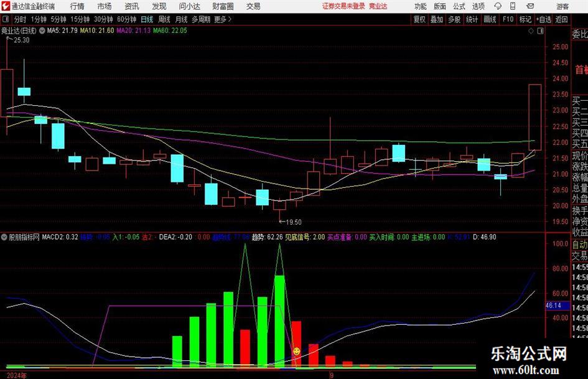The width and height of the screenshot is (588, 379).
Task: Click the 见底信号: 2.00 indicator value
Action: pyautogui.click(x=306, y=237)
